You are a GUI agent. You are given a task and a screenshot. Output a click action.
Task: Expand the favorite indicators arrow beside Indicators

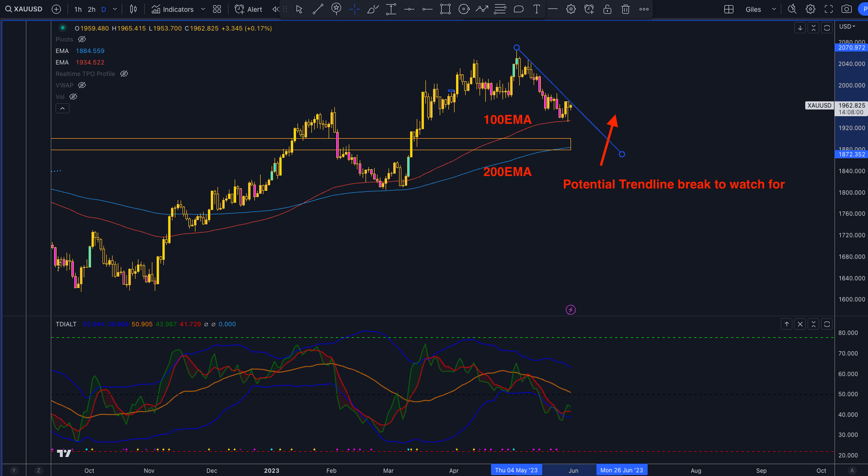point(203,10)
